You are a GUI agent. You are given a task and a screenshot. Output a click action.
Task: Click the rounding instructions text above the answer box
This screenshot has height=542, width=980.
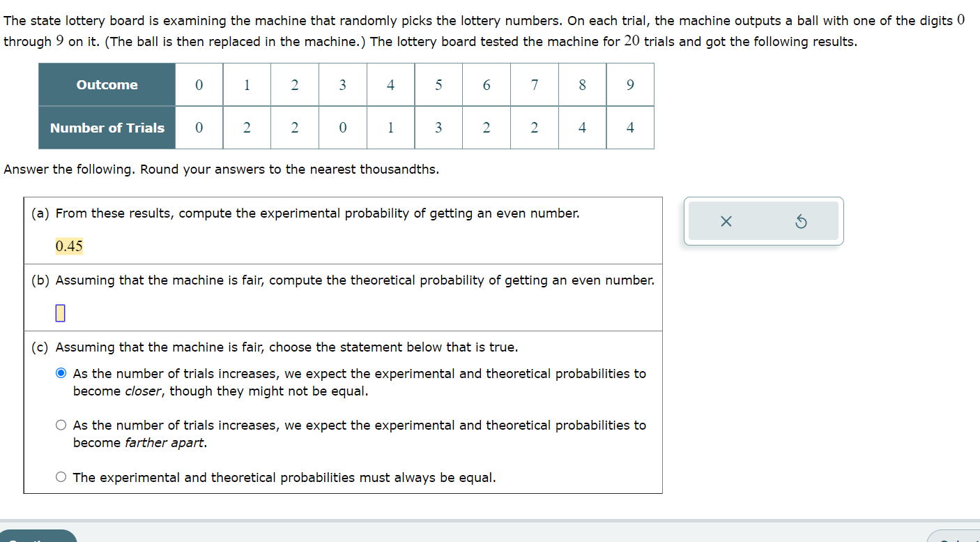pos(221,169)
